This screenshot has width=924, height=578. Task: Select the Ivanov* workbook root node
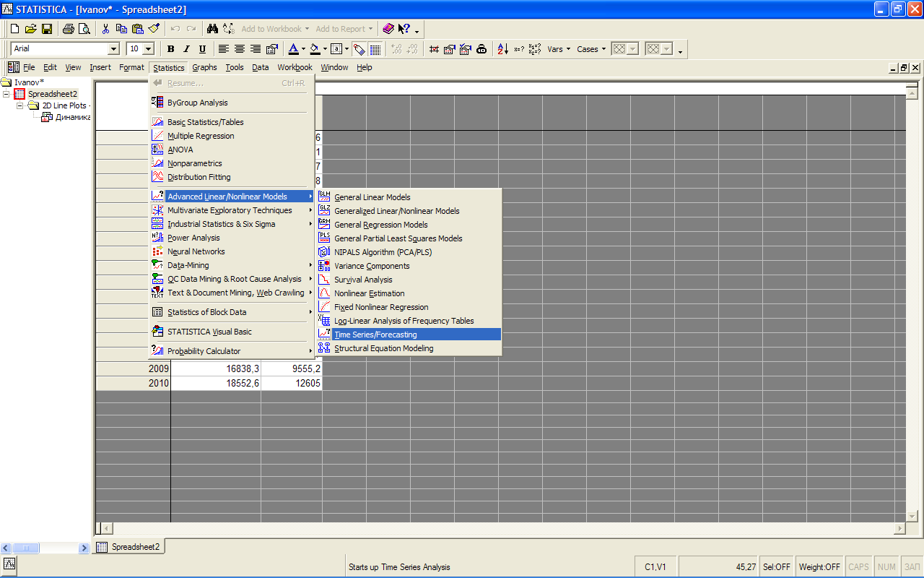[x=28, y=82]
